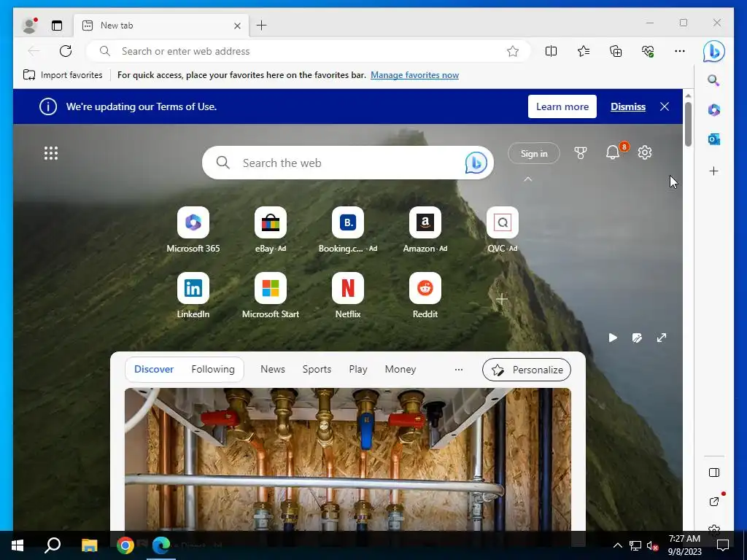The height and width of the screenshot is (560, 747).
Task: Add a sidebar app with plus
Action: point(713,171)
